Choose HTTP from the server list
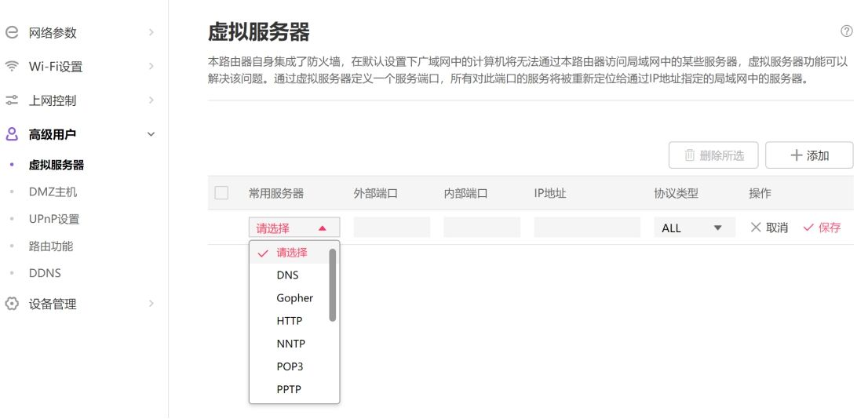This screenshot has width=868, height=419. tap(290, 320)
